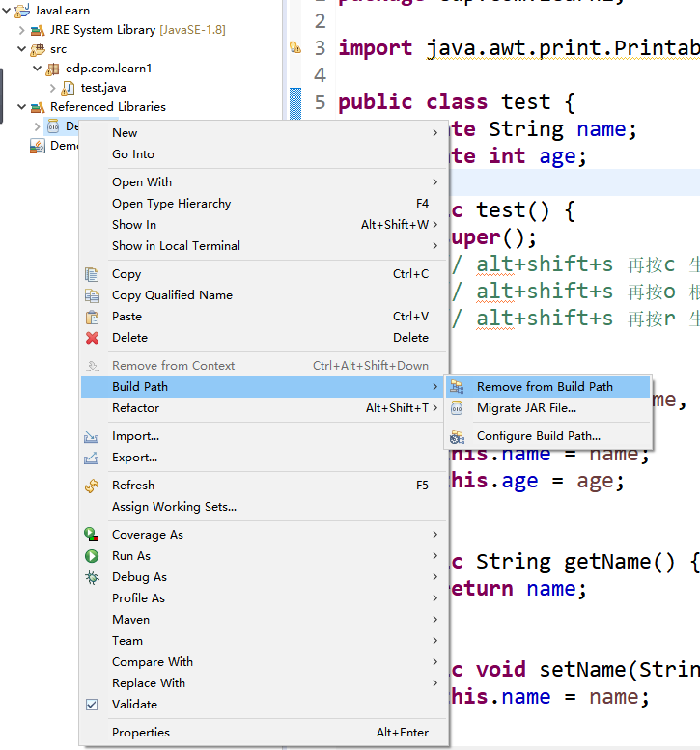Open the New submenu
The width and height of the screenshot is (700, 750).
click(264, 133)
